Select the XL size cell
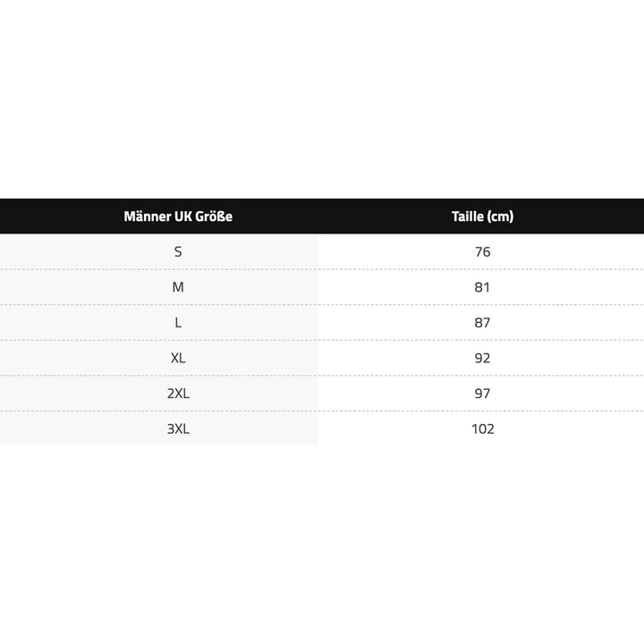 [x=178, y=358]
